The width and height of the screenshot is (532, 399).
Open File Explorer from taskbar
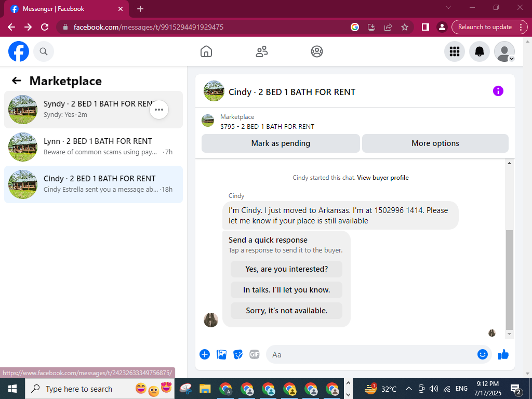[x=205, y=389]
